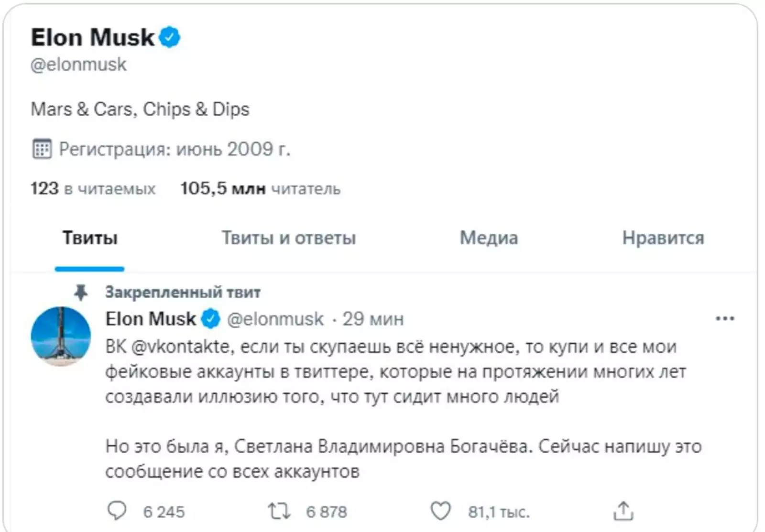Click the 29 мин tweet timestamp

(x=373, y=319)
